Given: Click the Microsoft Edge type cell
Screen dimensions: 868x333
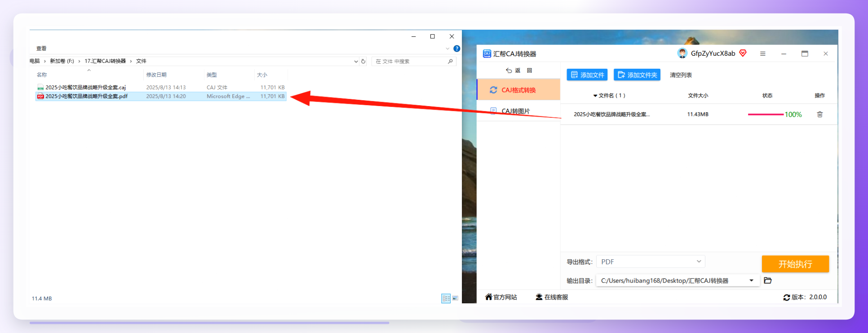Looking at the screenshot, I should (x=228, y=96).
